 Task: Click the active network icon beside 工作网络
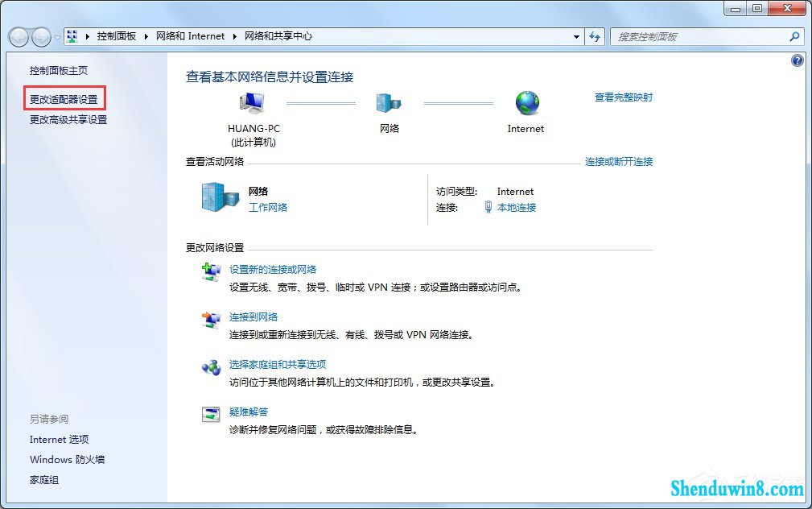[221, 197]
